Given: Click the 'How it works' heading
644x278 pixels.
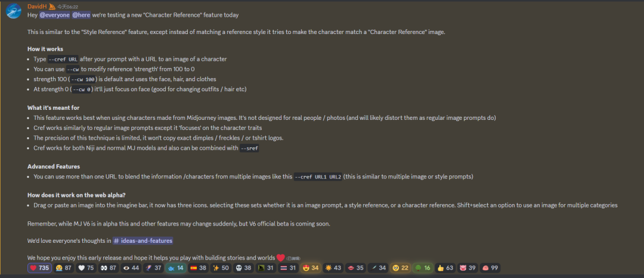Looking at the screenshot, I should 45,49.
